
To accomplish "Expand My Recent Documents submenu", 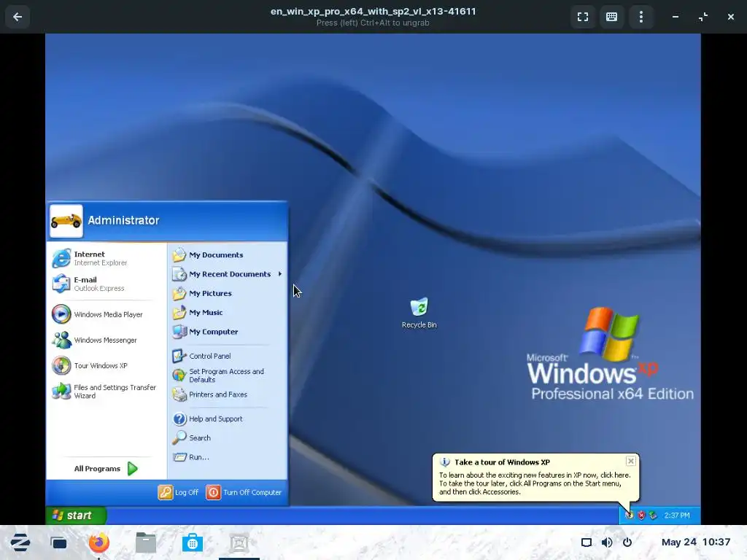I will 228,274.
